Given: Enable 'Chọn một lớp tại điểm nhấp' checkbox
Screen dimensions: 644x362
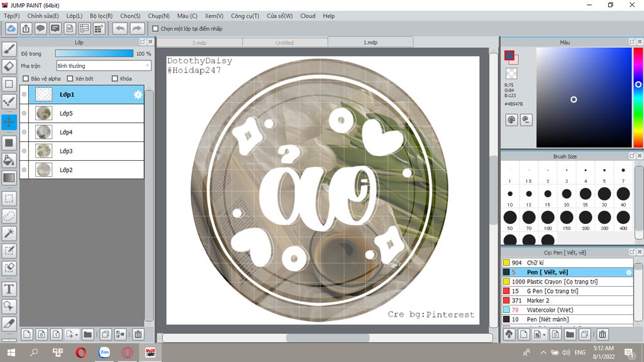Looking at the screenshot, I should coord(155,29).
